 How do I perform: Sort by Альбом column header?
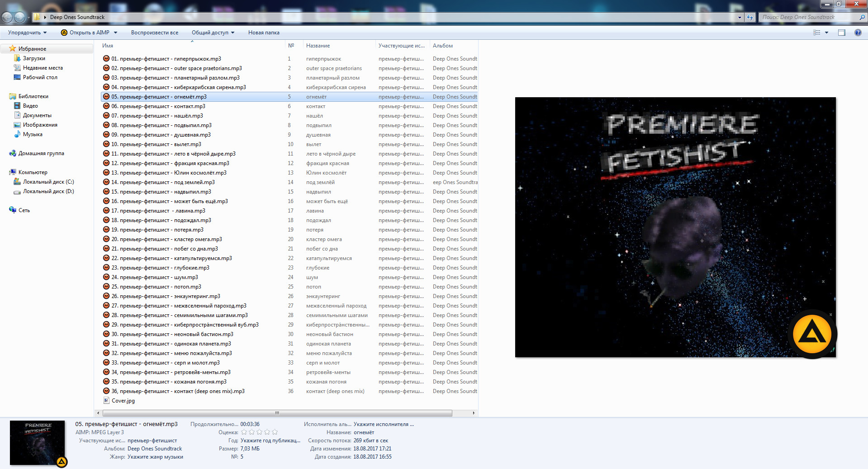point(442,46)
